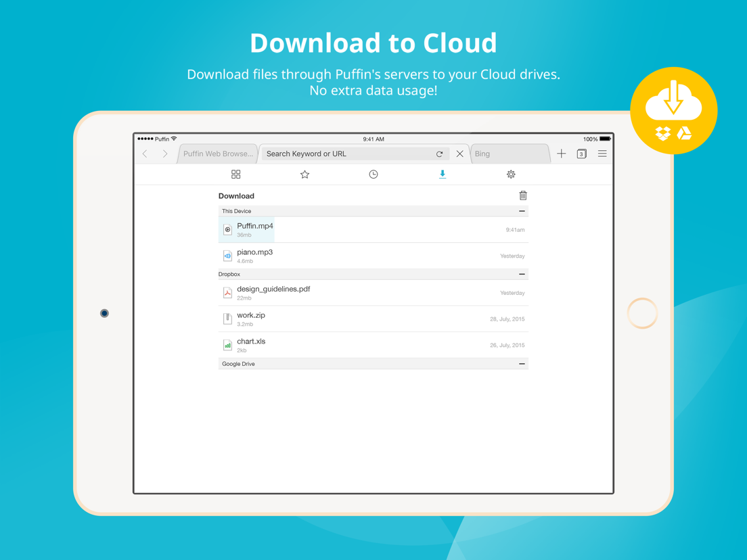Click the Download heading
Screen dimensions: 747x560
[236, 195]
